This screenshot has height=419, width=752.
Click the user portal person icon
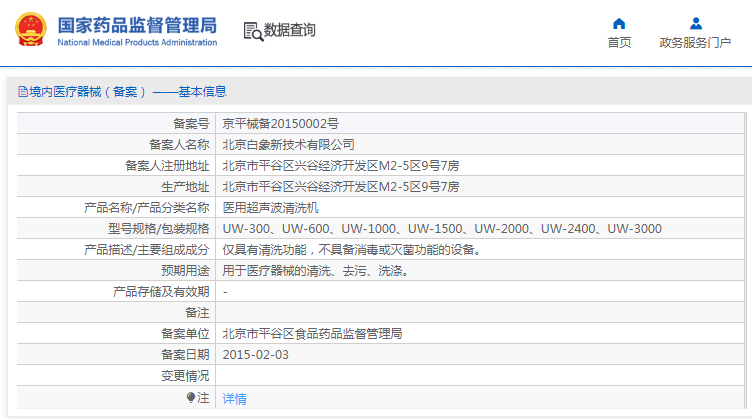[696, 23]
